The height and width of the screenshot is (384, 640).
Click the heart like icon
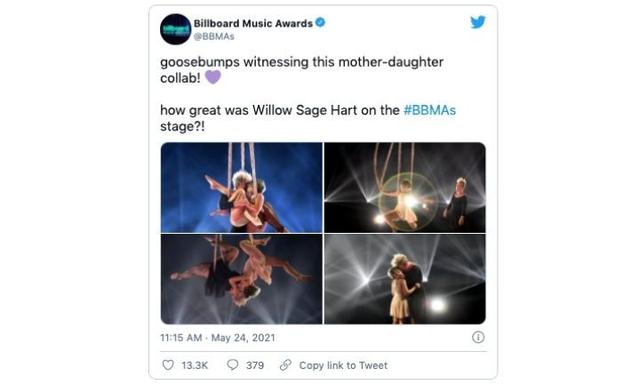tap(168, 365)
